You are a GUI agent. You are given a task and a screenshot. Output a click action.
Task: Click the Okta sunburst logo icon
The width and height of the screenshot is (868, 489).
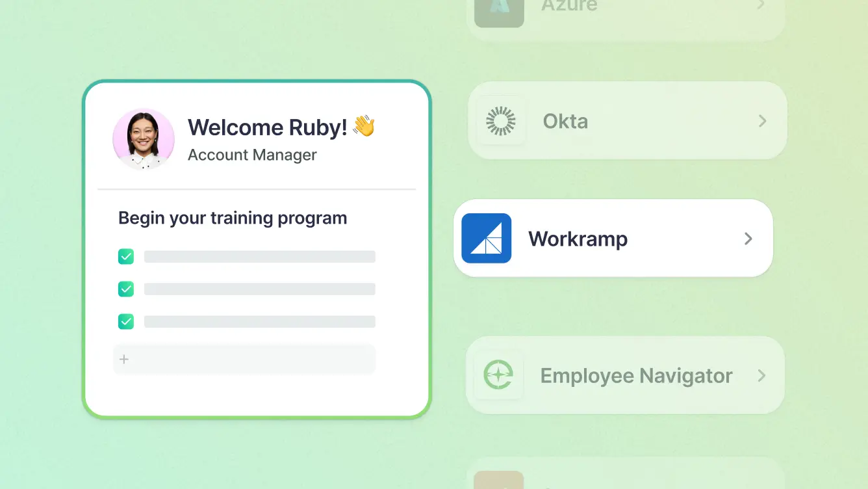500,121
